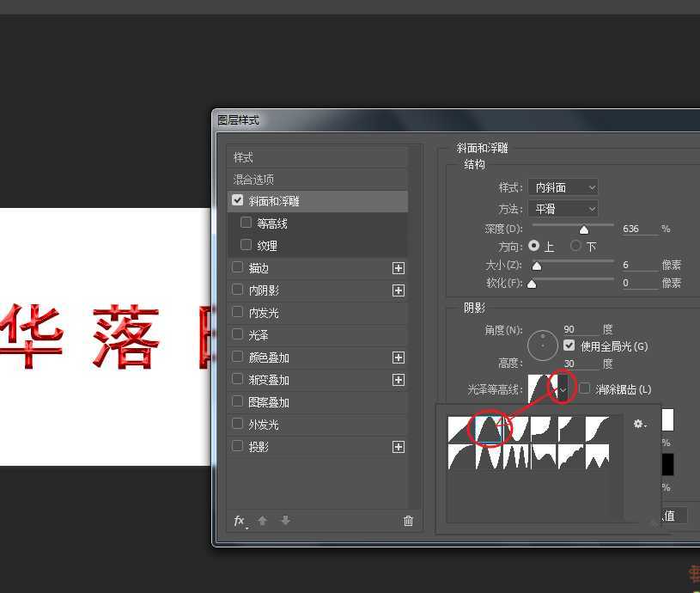Open the contour picker gear menu
The width and height of the screenshot is (700, 593).
(x=639, y=424)
